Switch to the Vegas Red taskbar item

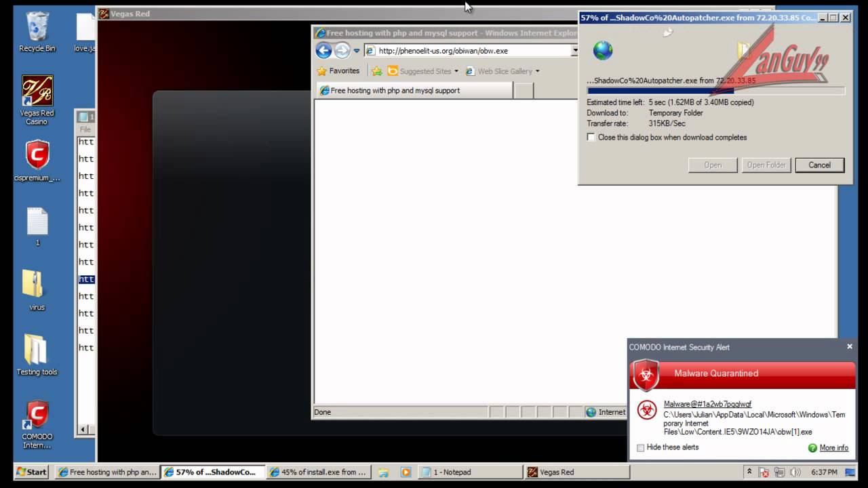pyautogui.click(x=576, y=472)
